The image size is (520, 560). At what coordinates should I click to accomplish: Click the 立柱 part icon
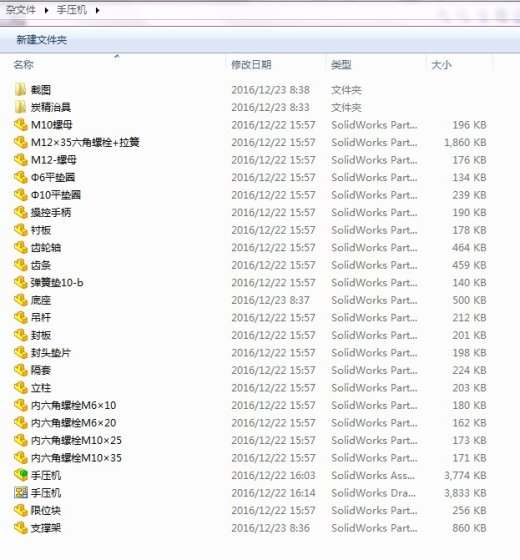[x=21, y=387]
